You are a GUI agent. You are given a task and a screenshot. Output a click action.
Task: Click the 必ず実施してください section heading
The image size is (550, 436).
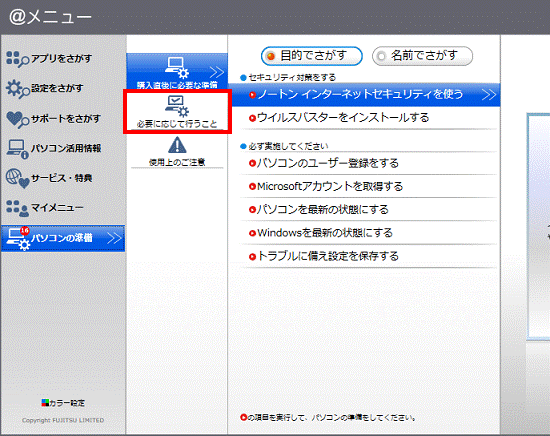(288, 146)
